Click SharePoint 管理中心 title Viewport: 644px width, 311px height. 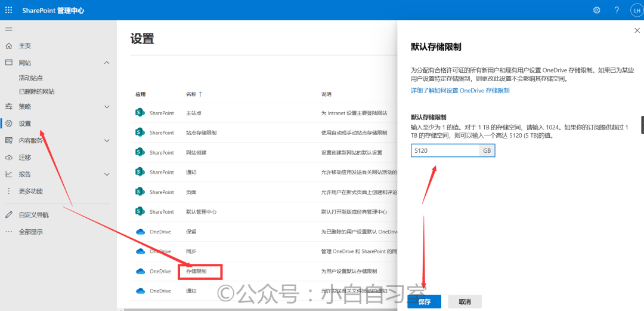[x=54, y=10]
